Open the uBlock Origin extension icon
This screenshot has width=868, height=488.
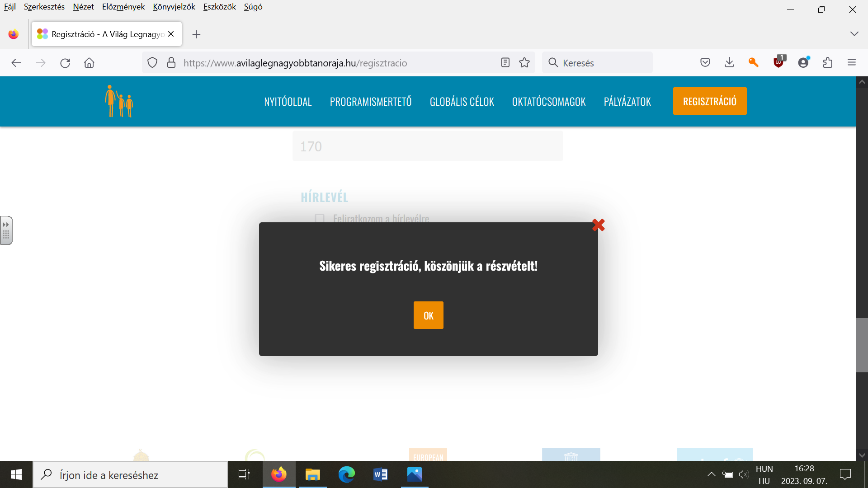pyautogui.click(x=779, y=62)
